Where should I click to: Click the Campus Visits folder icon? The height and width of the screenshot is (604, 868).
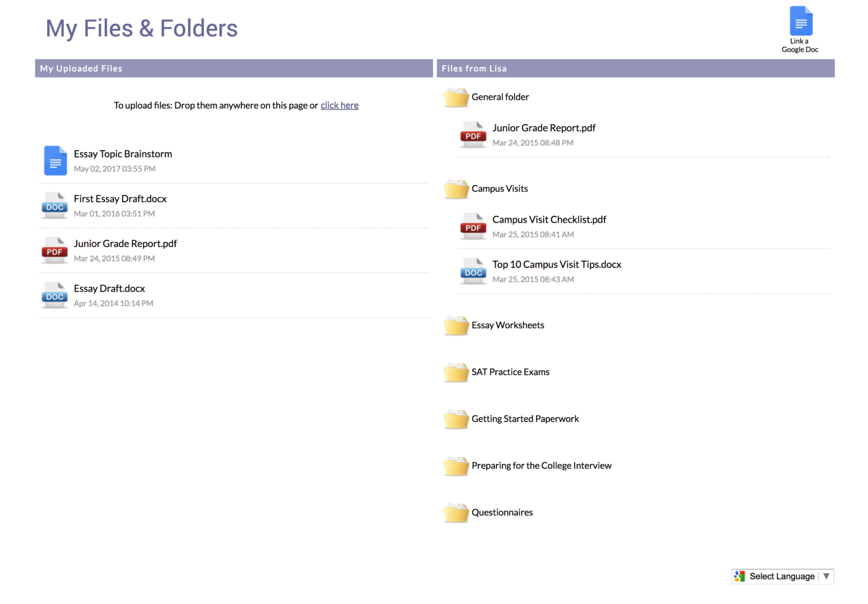456,190
